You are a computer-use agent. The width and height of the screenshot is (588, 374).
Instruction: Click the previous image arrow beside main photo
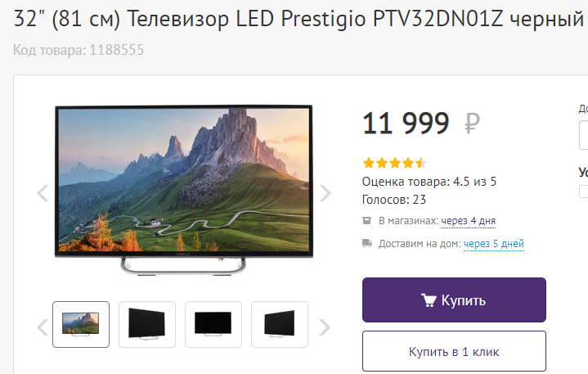click(x=43, y=193)
